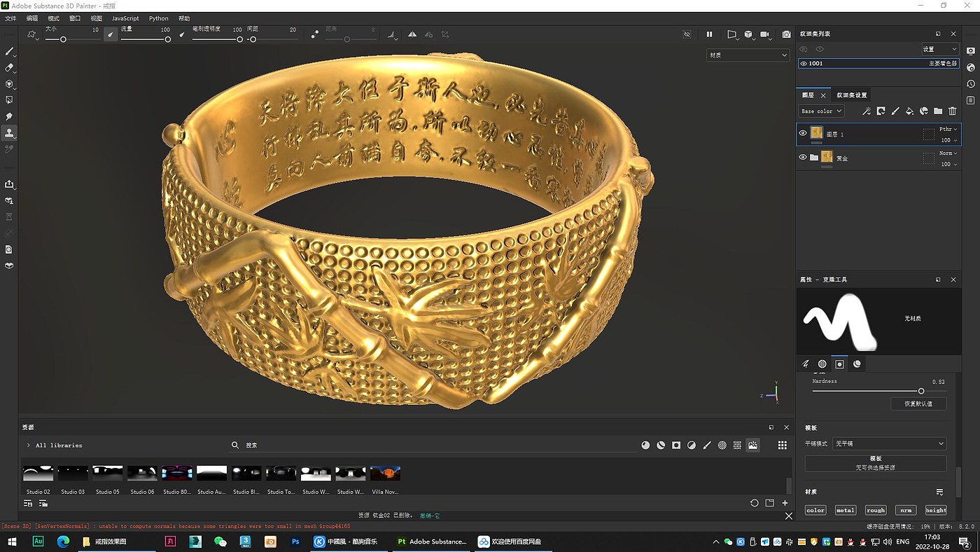
Task: Open the History panel clock icon
Action: pyautogui.click(x=970, y=84)
